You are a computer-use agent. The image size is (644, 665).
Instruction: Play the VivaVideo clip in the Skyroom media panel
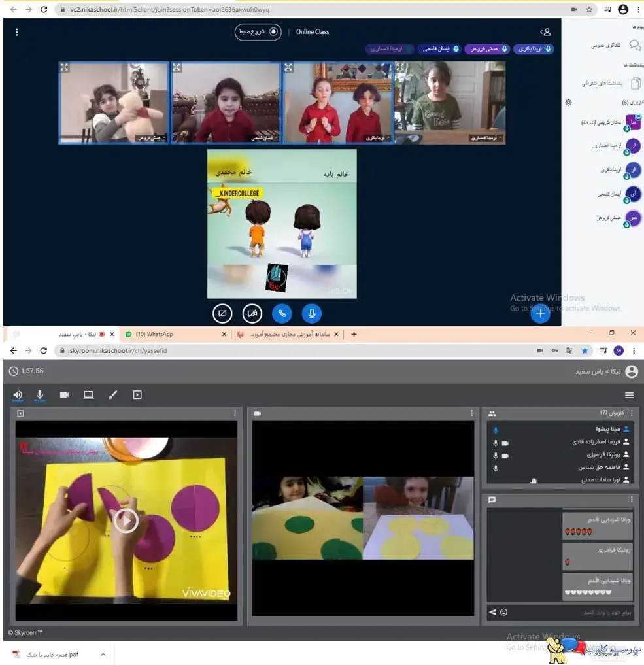coord(126,520)
